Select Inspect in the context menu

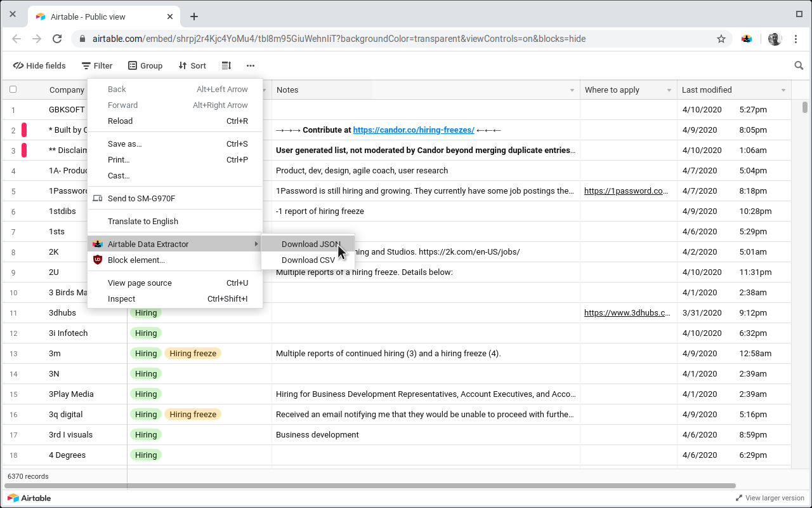(175, 298)
